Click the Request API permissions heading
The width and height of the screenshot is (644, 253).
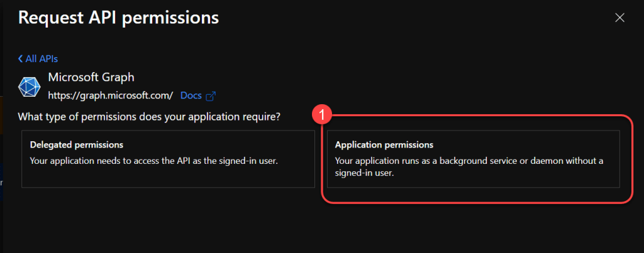pos(118,18)
